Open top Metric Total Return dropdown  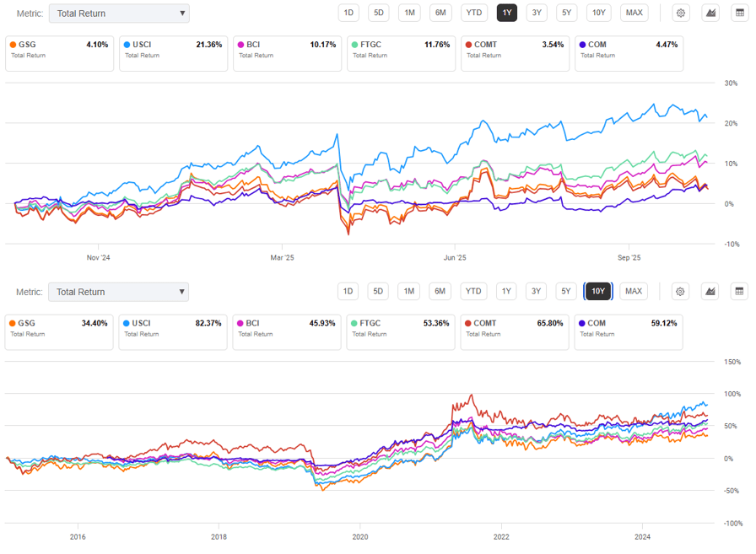click(x=119, y=13)
